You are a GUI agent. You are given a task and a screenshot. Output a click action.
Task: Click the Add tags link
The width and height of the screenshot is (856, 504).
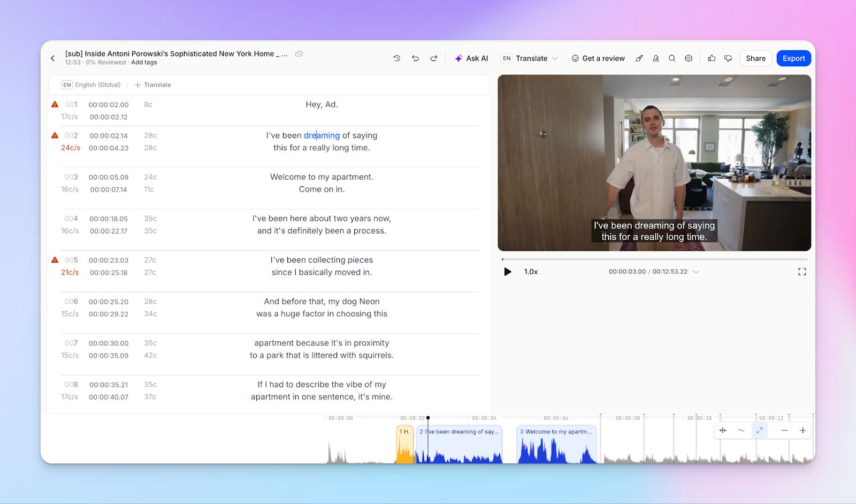click(x=144, y=63)
